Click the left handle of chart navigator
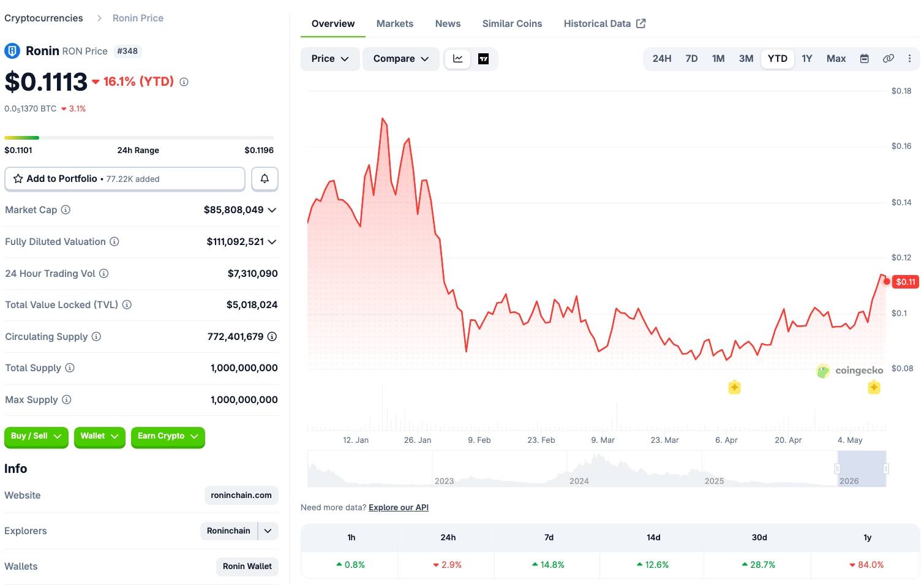Viewport: 924px width, 585px height. click(x=837, y=469)
